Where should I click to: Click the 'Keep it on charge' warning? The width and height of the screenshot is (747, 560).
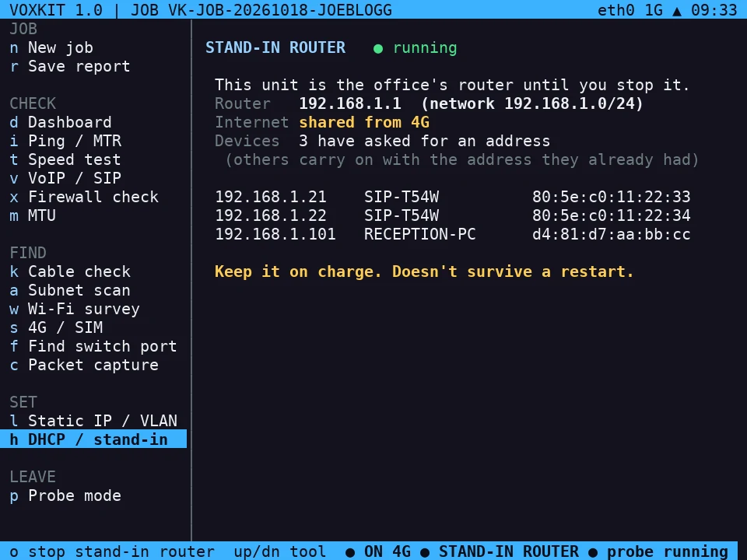coord(424,271)
